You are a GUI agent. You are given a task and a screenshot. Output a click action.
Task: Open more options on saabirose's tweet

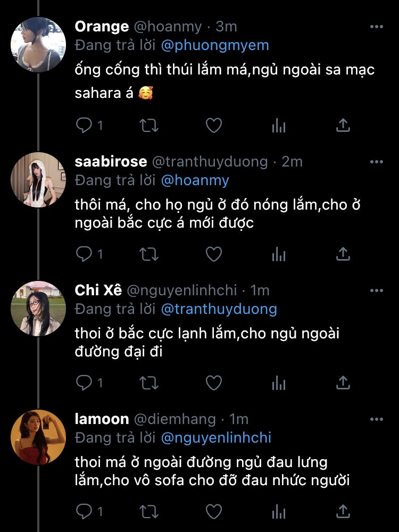coord(376,162)
